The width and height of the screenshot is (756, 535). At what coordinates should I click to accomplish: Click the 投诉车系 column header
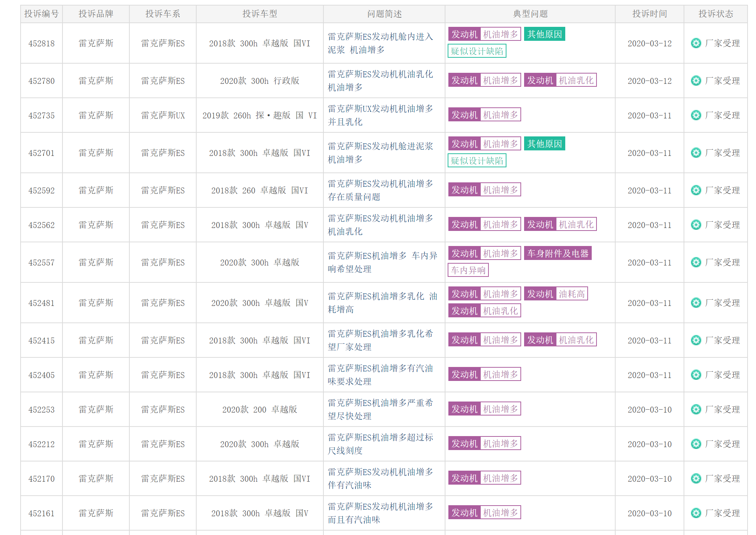(x=163, y=14)
